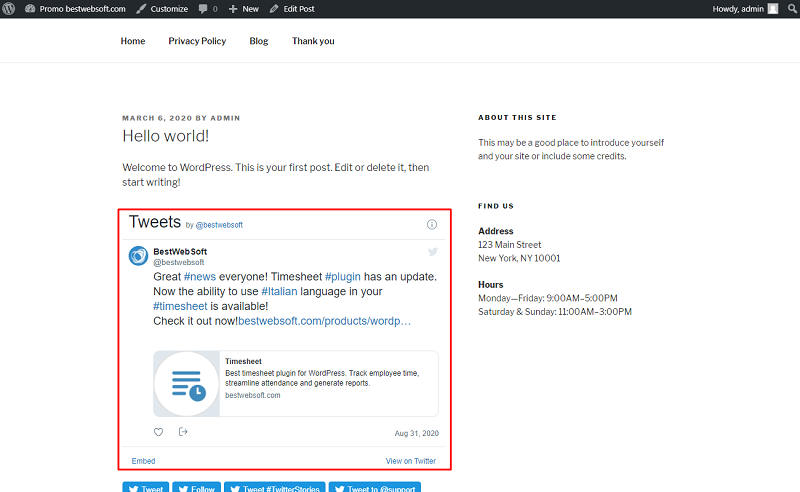
Task: Click the Timesheet card title
Action: [x=243, y=361]
